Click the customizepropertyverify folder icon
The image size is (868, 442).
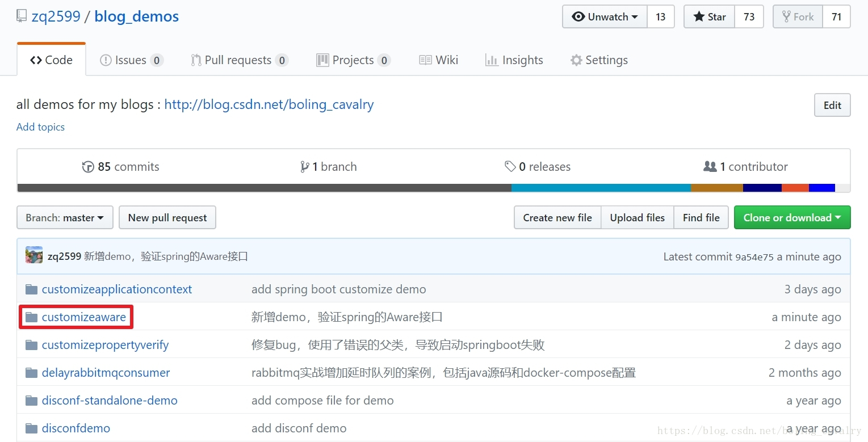pyautogui.click(x=31, y=345)
